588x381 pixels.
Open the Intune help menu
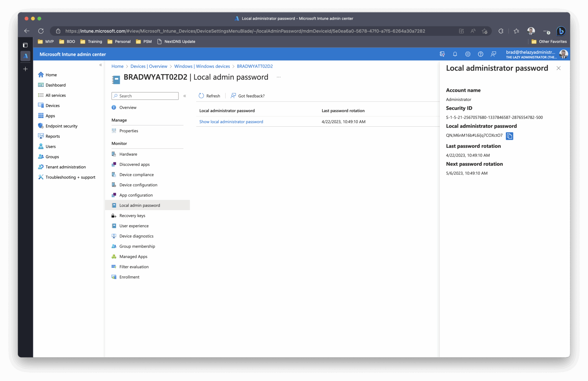pyautogui.click(x=481, y=54)
